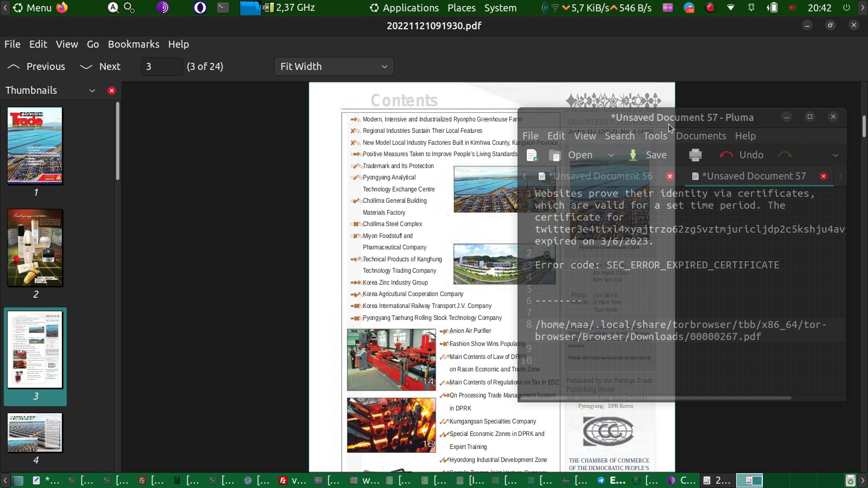The image size is (868, 488).
Task: Open the Wi-Fi network tray menu
Action: click(x=731, y=8)
